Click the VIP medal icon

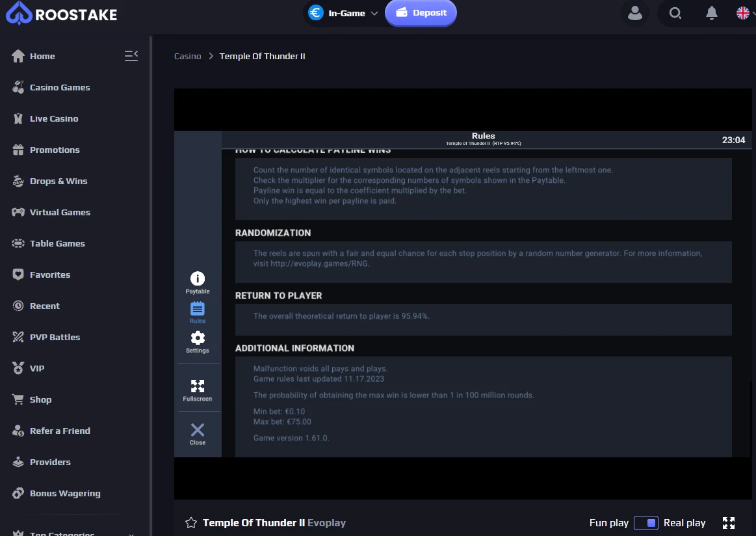point(18,368)
